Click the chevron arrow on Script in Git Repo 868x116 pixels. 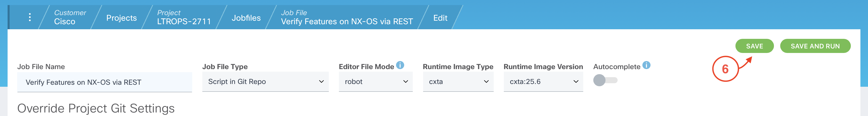click(x=321, y=82)
